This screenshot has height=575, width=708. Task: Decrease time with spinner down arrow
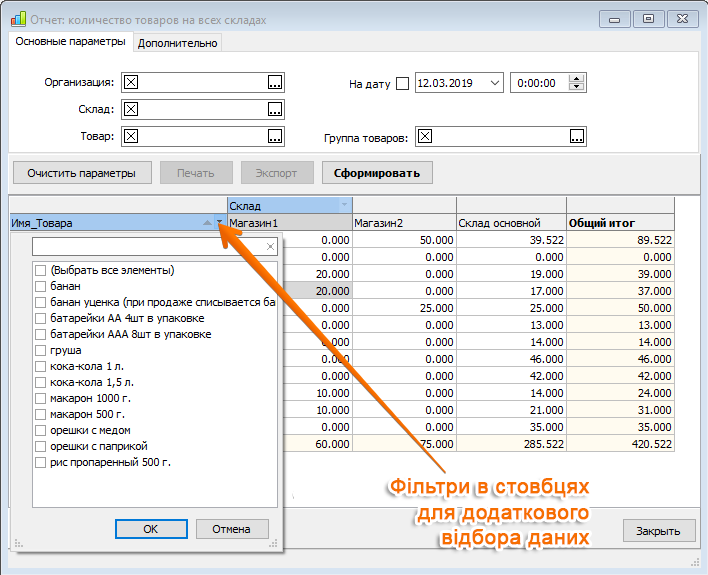tap(576, 87)
